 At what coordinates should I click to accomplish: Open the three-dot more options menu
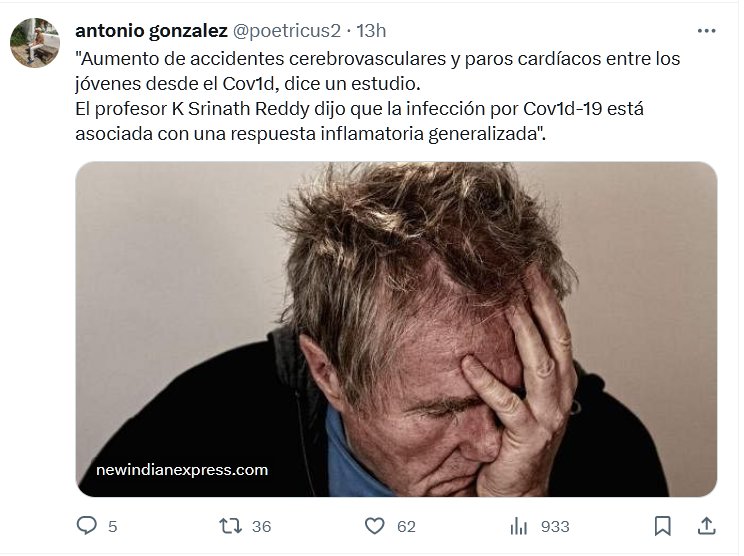tap(707, 31)
